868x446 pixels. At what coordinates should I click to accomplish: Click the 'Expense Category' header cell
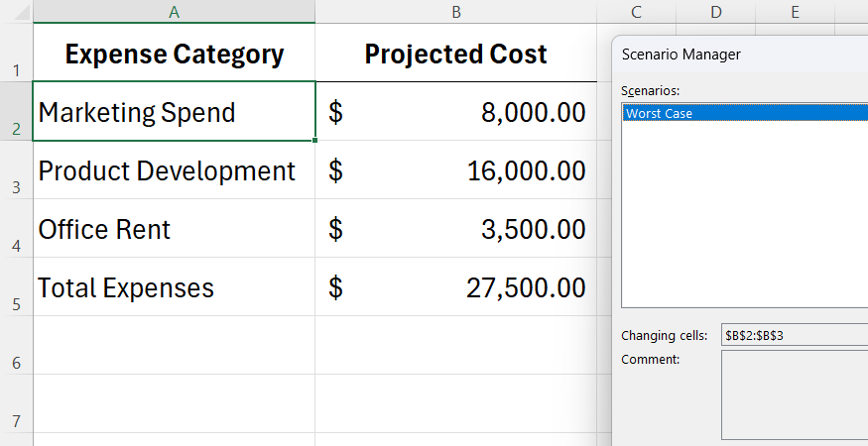point(174,53)
